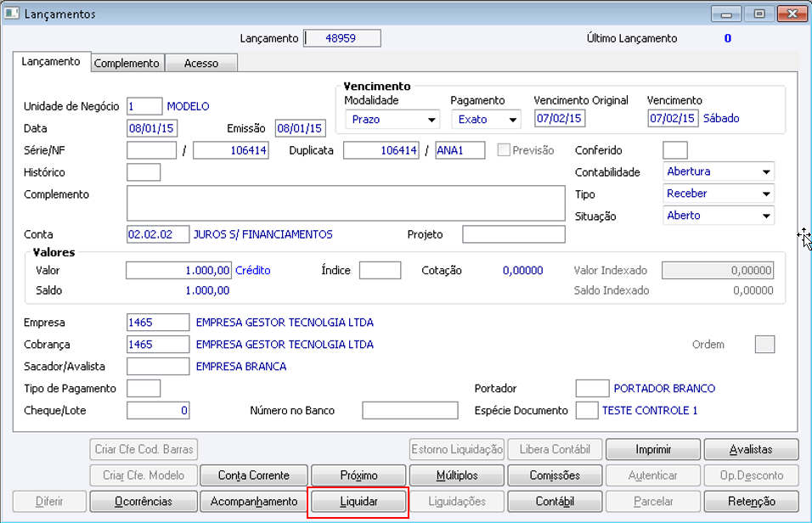
Task: Click the Imprimir button
Action: pos(653,449)
